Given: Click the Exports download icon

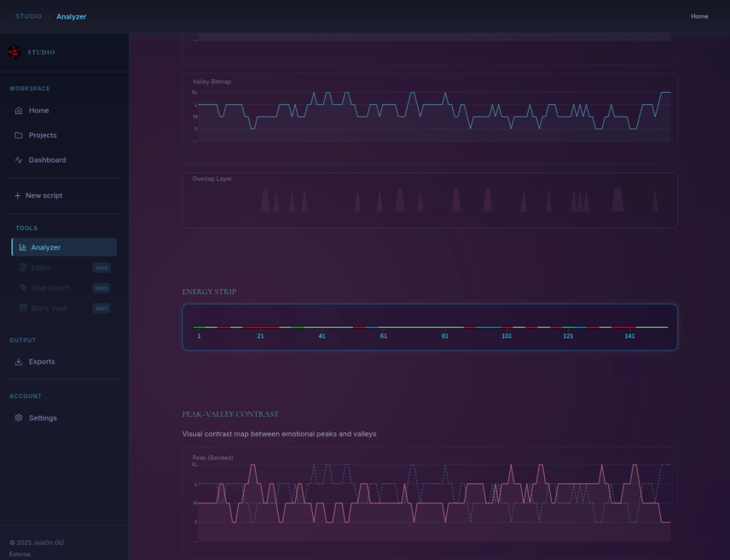Looking at the screenshot, I should (x=19, y=362).
